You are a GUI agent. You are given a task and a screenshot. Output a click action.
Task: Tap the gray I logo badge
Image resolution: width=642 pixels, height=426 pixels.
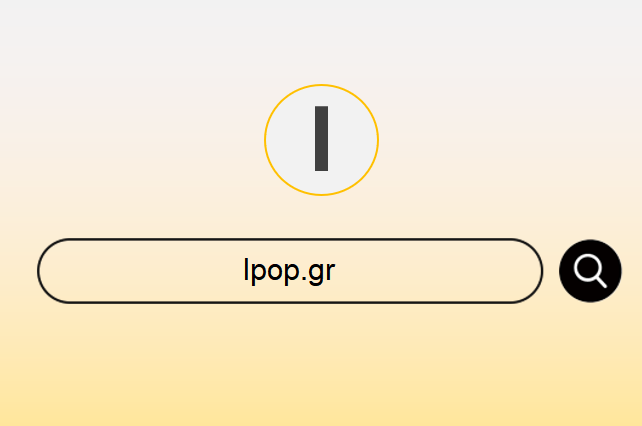[321, 140]
